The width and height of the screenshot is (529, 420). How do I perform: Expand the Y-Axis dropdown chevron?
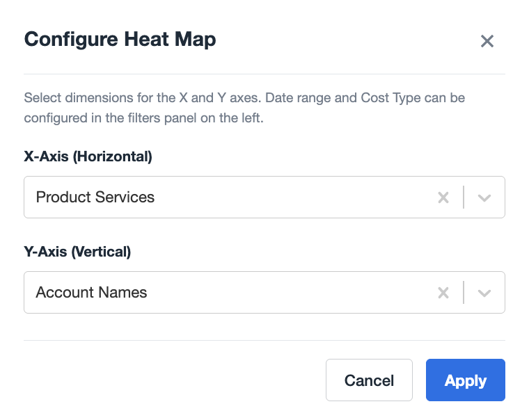click(484, 293)
